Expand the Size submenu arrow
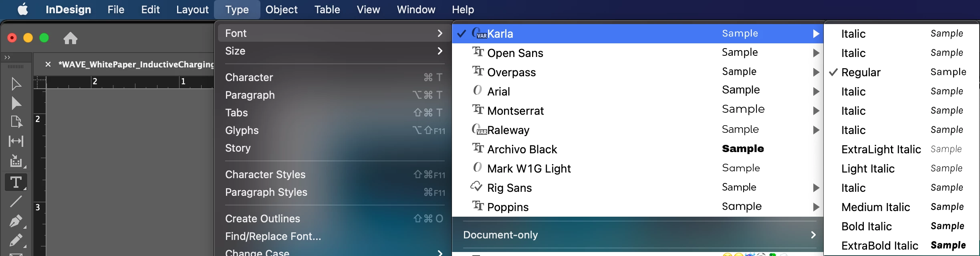 440,51
